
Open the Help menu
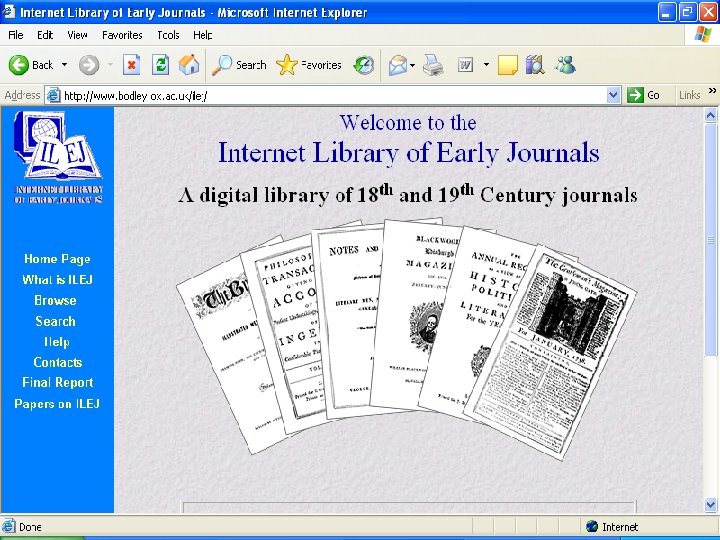tap(202, 35)
